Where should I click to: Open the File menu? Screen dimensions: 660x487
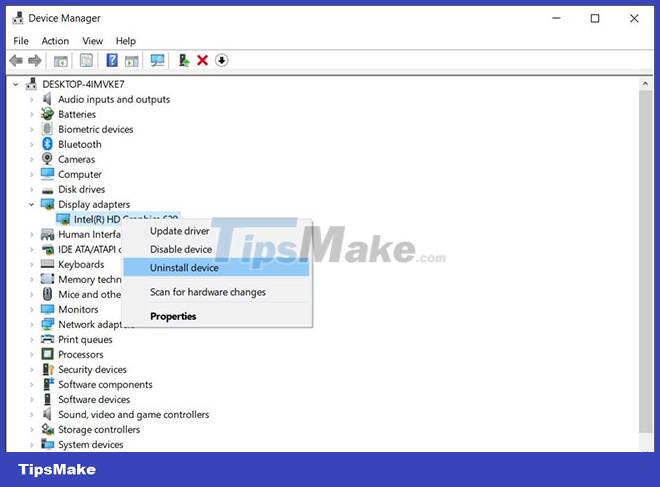pyautogui.click(x=21, y=41)
